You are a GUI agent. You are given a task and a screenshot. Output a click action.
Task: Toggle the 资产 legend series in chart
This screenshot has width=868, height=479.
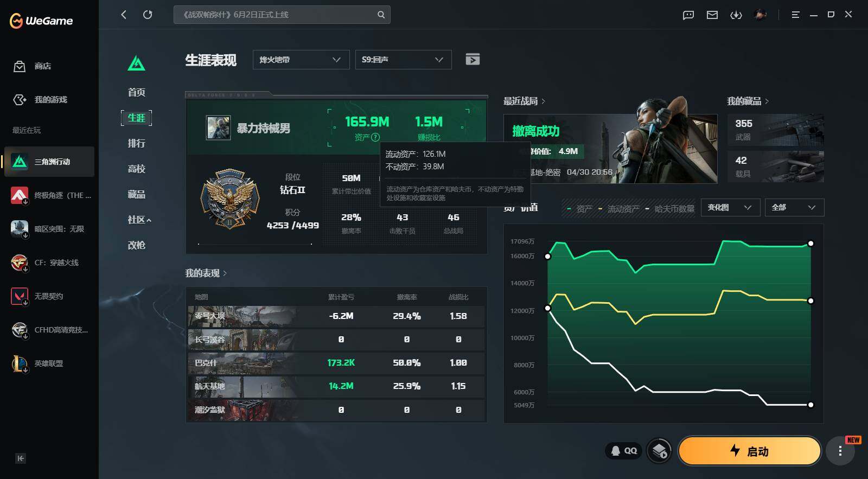[579, 209]
